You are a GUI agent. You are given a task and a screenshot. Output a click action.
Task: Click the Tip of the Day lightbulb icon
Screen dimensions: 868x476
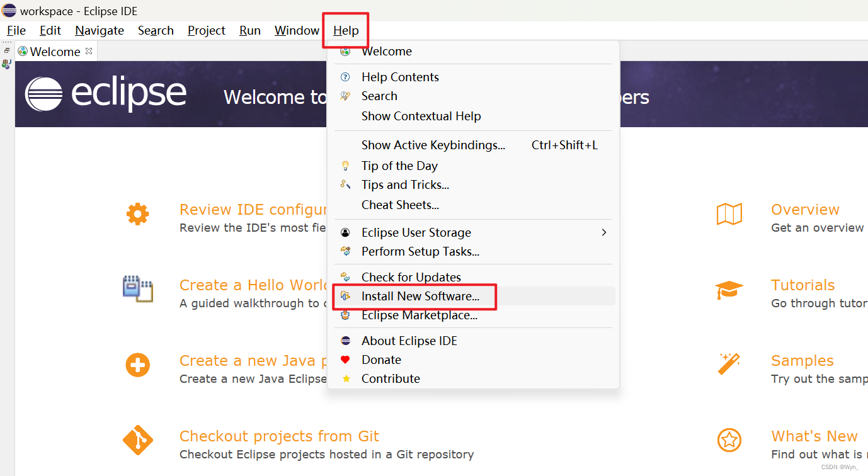345,166
